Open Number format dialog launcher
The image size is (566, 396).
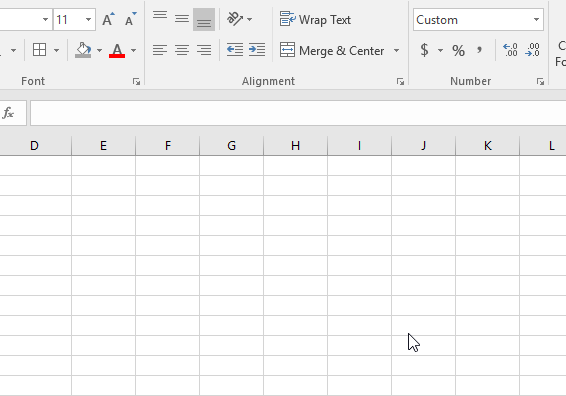coord(540,82)
